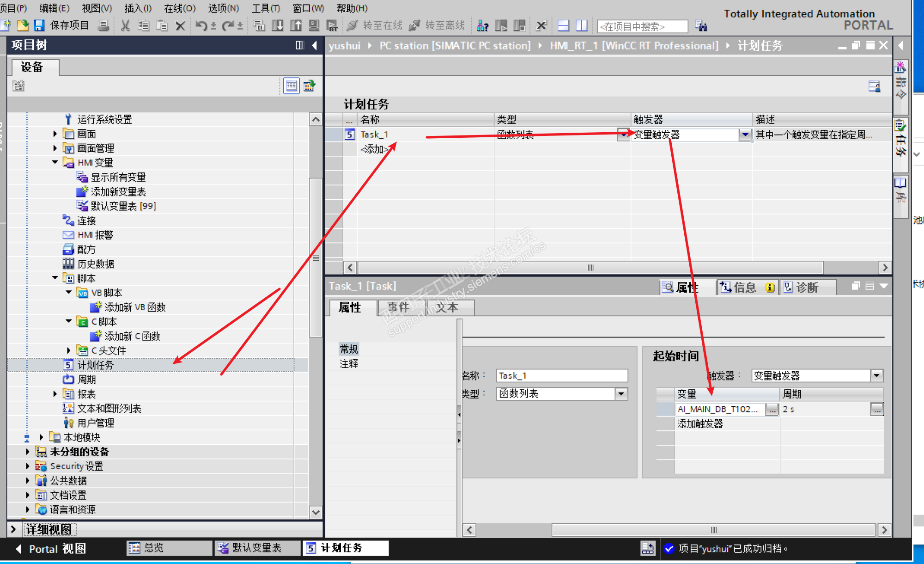Click the Portal 视图 button
Viewport: 924px width, 564px height.
point(51,549)
